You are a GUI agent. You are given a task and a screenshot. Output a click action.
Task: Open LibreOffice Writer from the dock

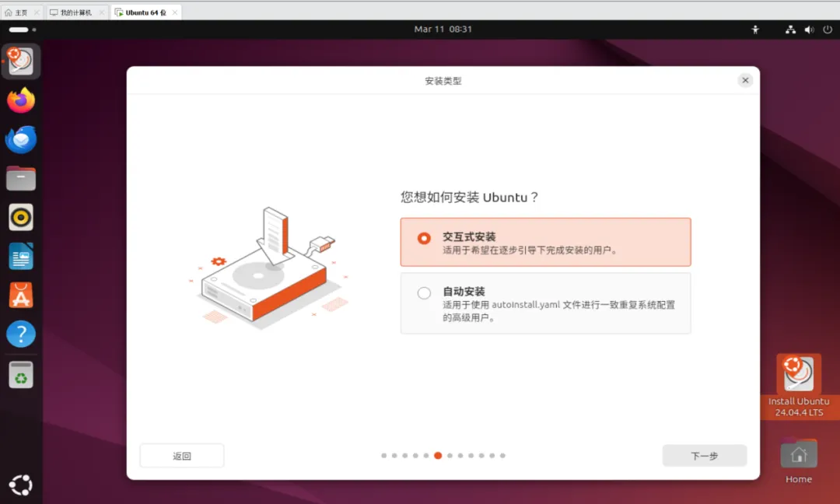[x=21, y=257]
